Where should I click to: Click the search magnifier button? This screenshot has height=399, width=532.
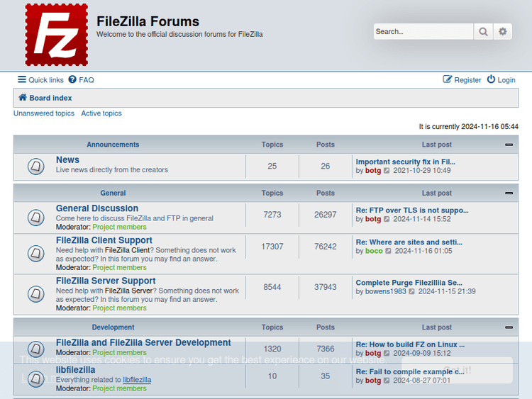[483, 31]
